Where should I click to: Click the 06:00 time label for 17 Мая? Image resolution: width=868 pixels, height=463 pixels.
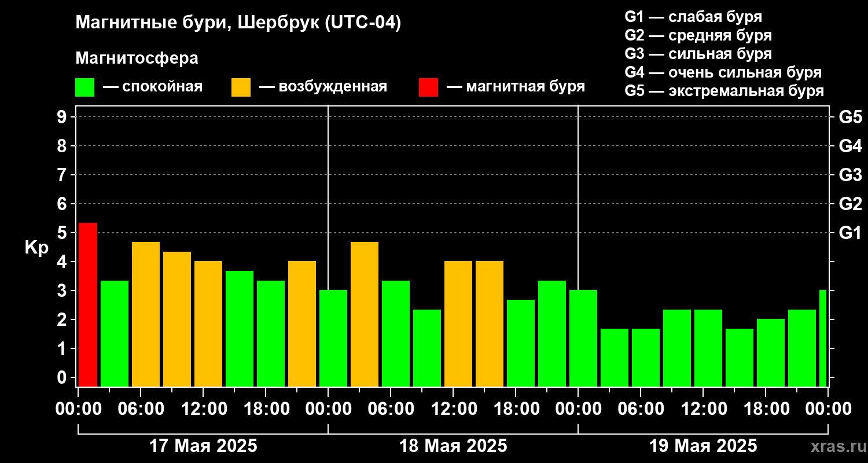[141, 409]
